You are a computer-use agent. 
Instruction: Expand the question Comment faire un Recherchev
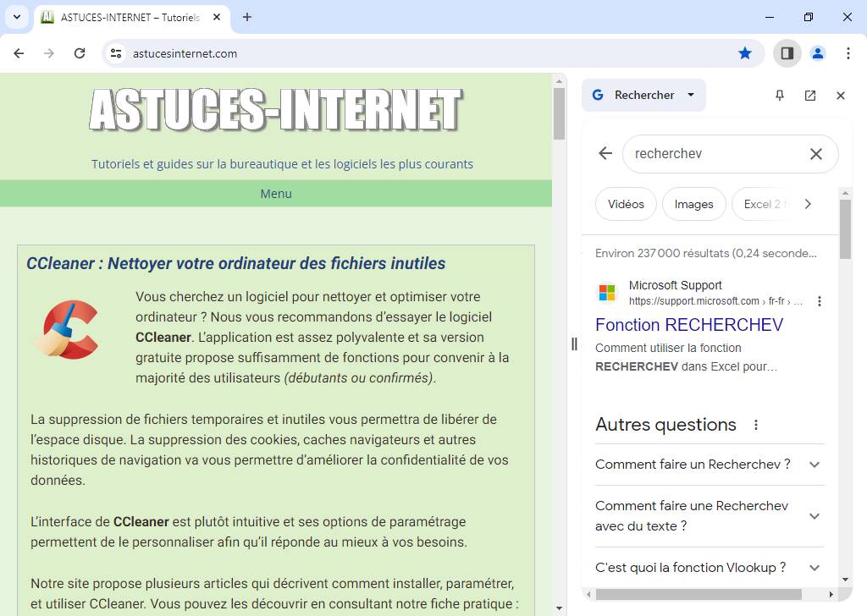point(815,465)
